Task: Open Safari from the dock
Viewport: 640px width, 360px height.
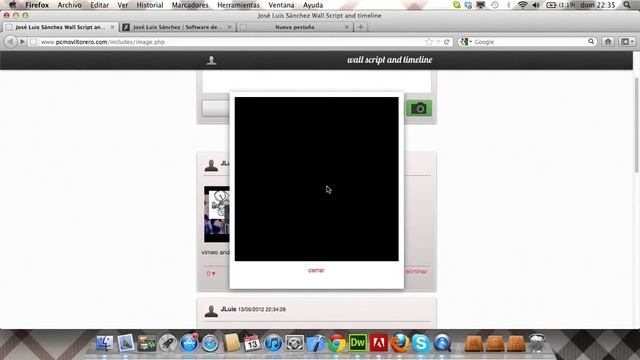Action: (210, 343)
